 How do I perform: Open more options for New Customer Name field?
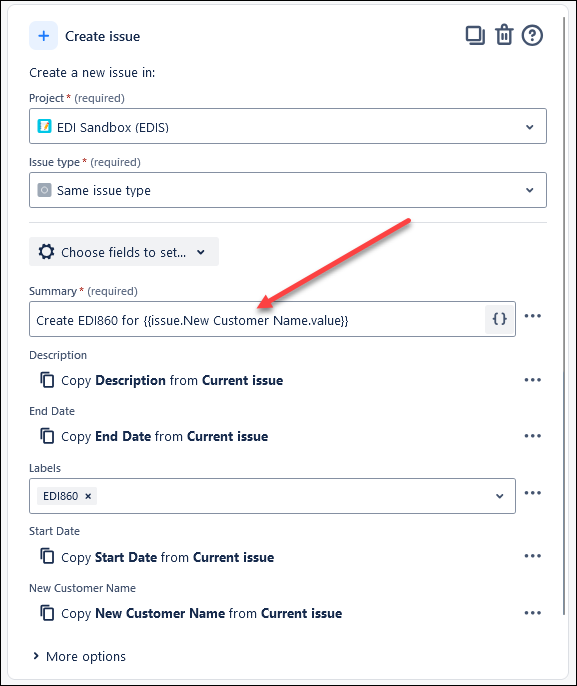pyautogui.click(x=532, y=613)
